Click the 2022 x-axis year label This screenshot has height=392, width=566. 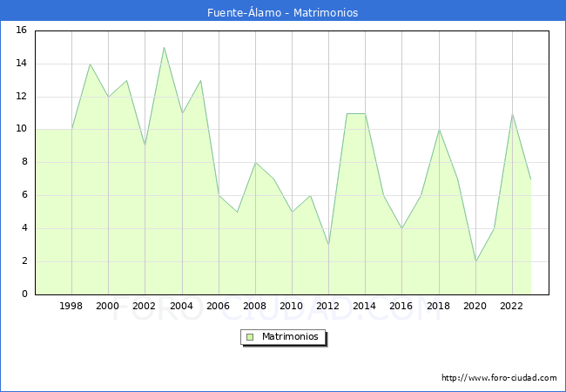[512, 307]
